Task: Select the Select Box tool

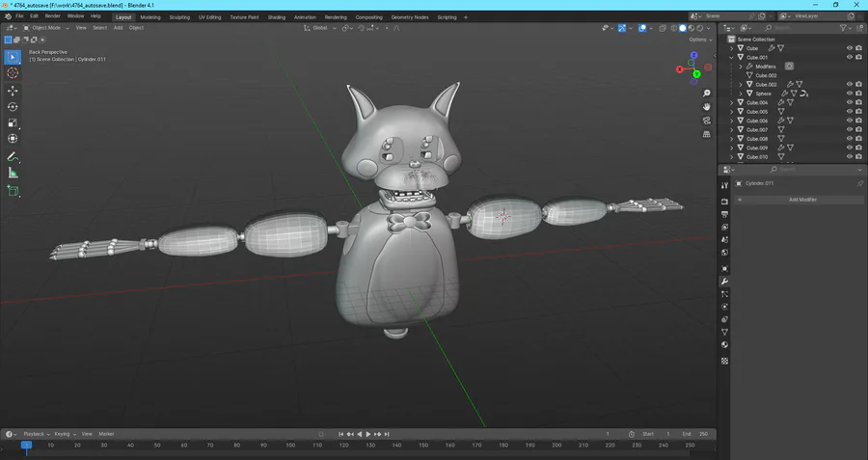Action: 13,57
